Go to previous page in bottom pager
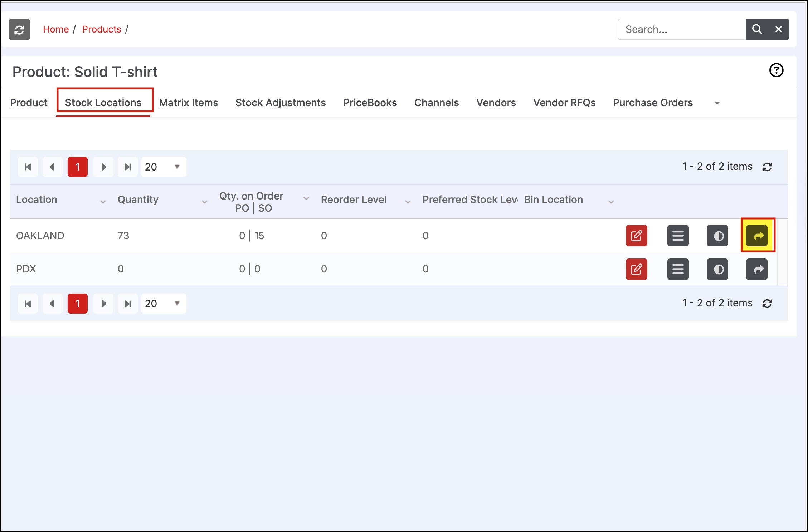The width and height of the screenshot is (808, 532). pyautogui.click(x=52, y=304)
